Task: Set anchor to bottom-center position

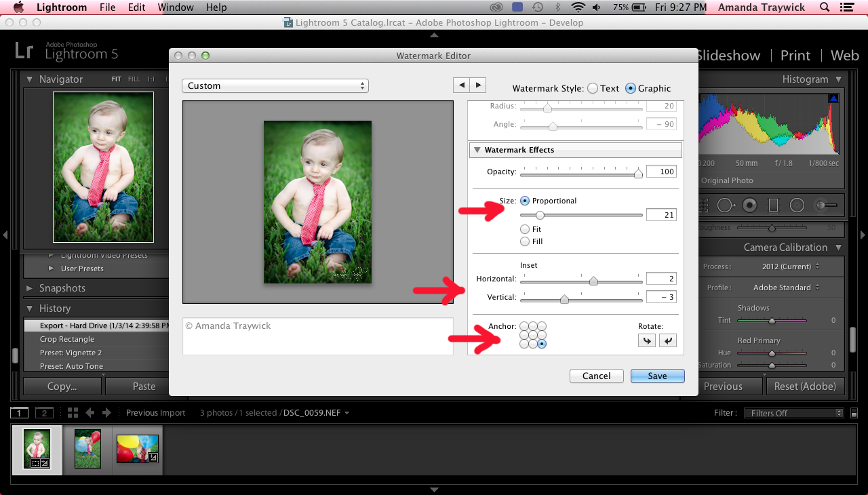Action: coord(534,343)
